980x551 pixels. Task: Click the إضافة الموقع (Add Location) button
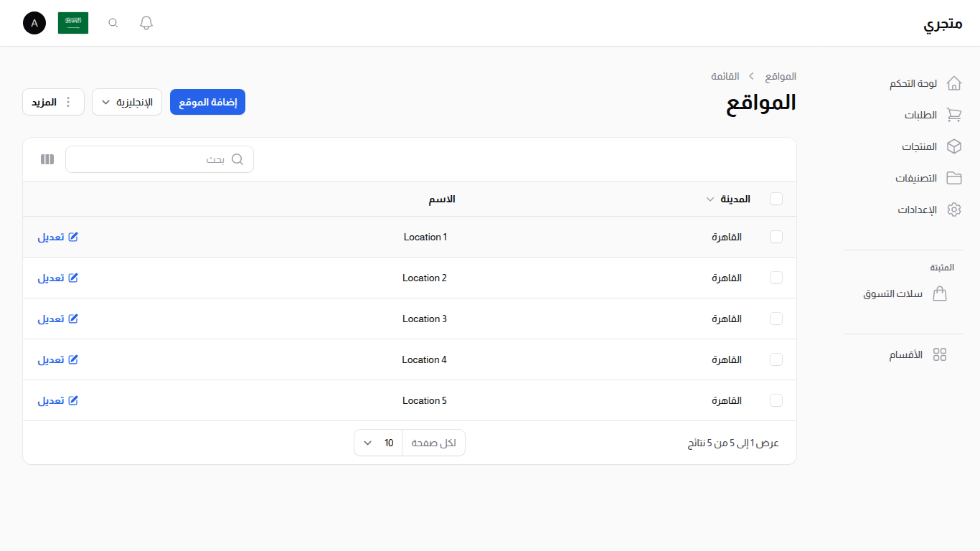pos(207,102)
